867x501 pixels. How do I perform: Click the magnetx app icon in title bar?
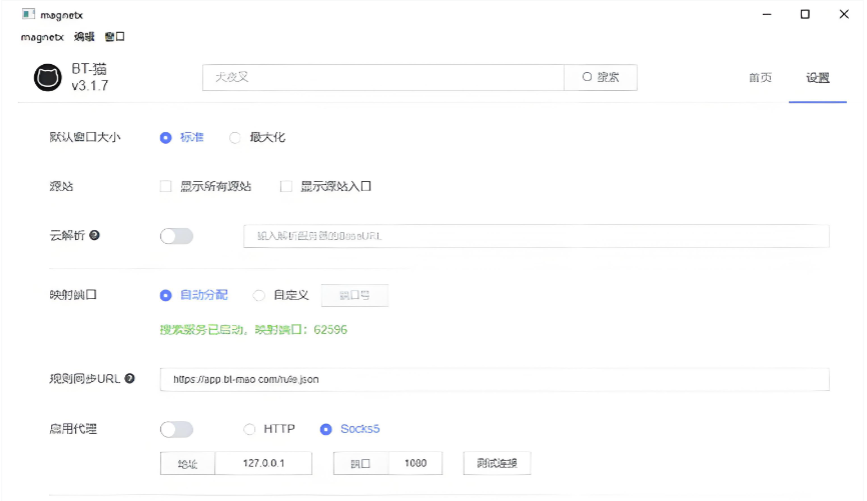tap(28, 14)
